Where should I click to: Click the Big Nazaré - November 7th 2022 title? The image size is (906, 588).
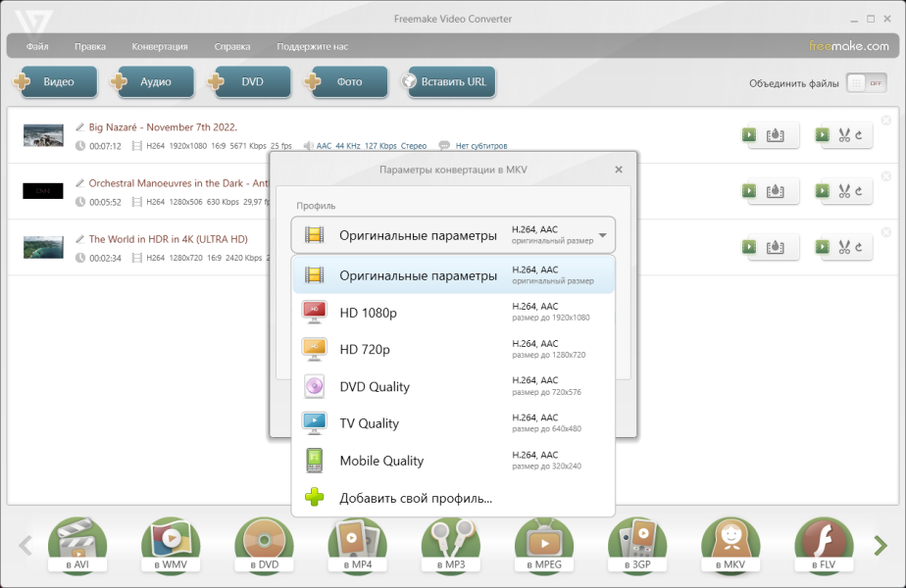163,127
